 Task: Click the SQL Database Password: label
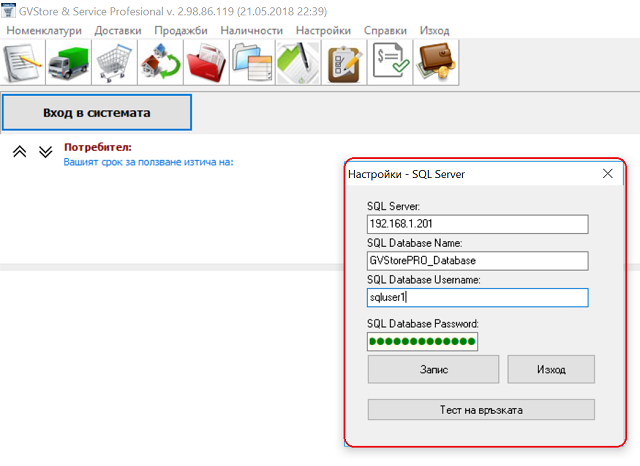[422, 324]
